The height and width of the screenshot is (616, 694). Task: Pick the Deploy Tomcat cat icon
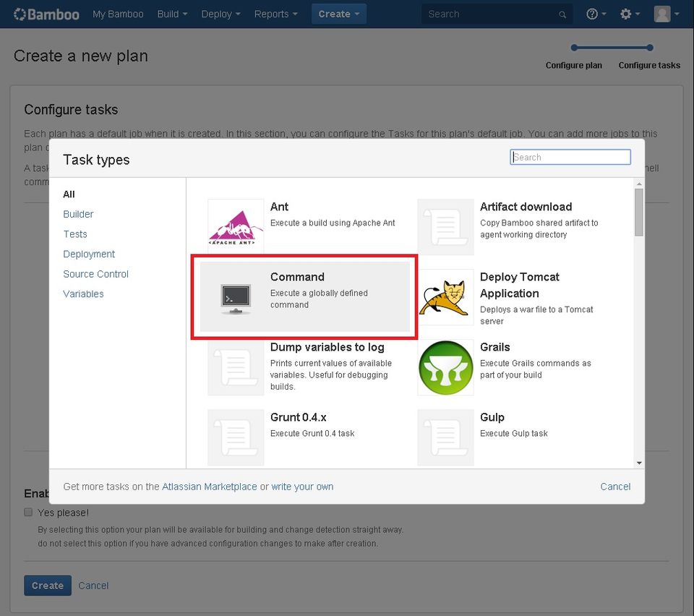[x=446, y=296]
